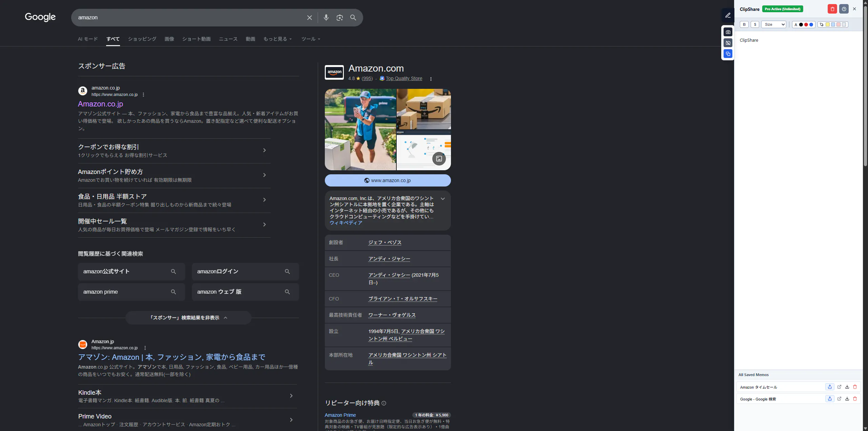Viewport: 868px width, 431px height.
Task: Open Prime Video sitelink chevron
Action: (x=291, y=420)
